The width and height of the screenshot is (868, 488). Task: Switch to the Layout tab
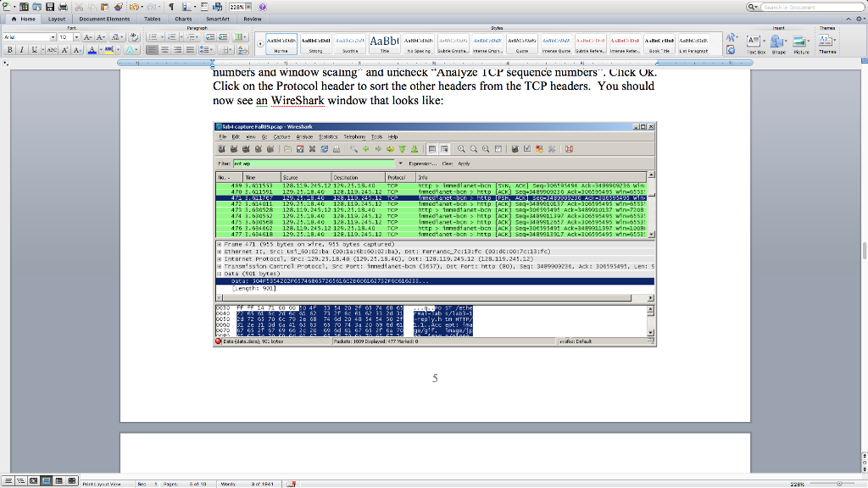57,19
